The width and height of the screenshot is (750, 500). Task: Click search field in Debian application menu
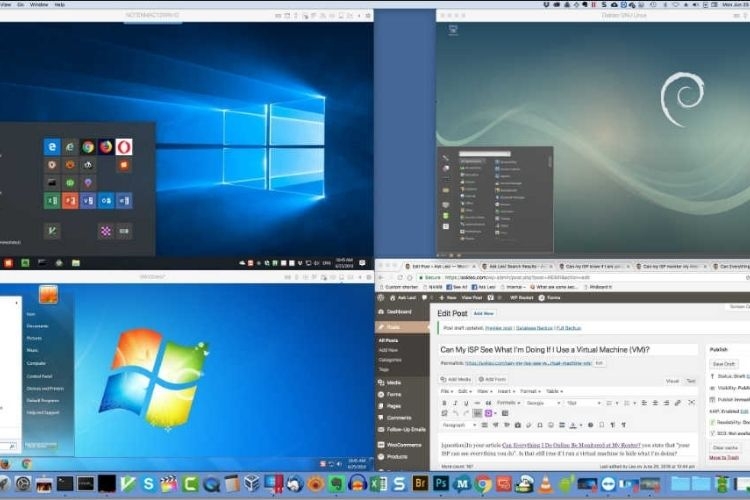click(x=485, y=154)
